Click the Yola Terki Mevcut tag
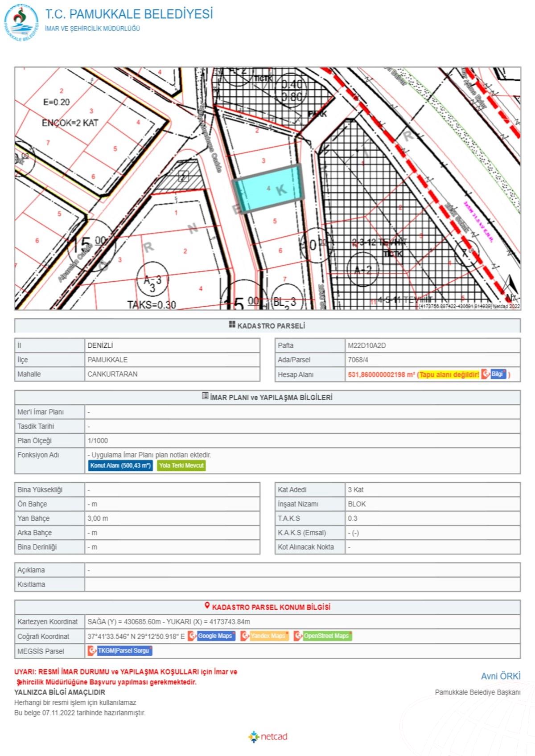 181,466
